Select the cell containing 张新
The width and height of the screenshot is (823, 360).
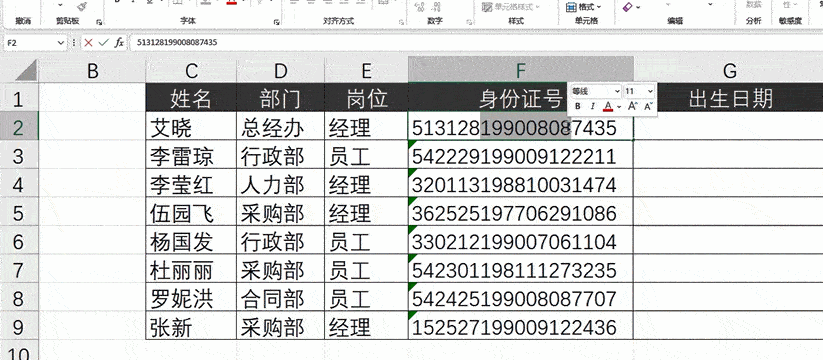coord(191,325)
